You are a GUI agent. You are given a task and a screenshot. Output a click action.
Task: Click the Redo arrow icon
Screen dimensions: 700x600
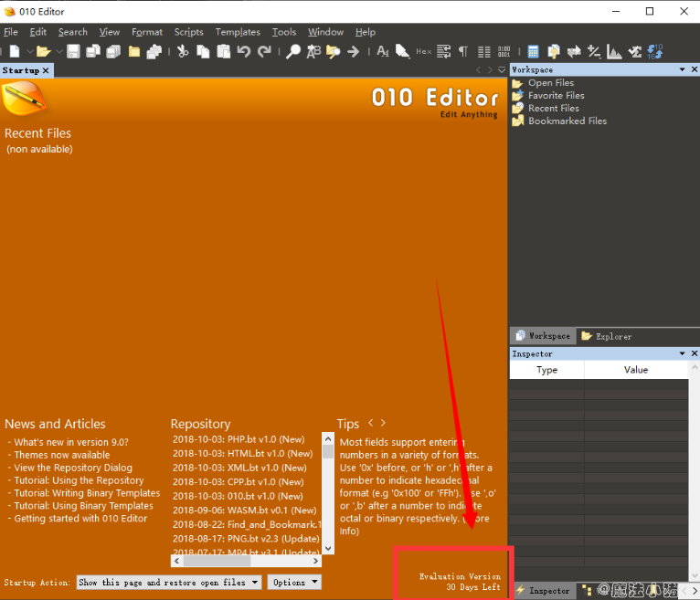pyautogui.click(x=264, y=52)
